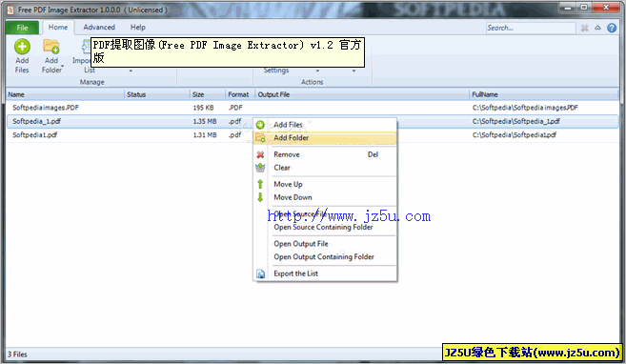Expand the dropdown arrow below Import List
Viewport: 626px width, 364px height.
(131, 71)
